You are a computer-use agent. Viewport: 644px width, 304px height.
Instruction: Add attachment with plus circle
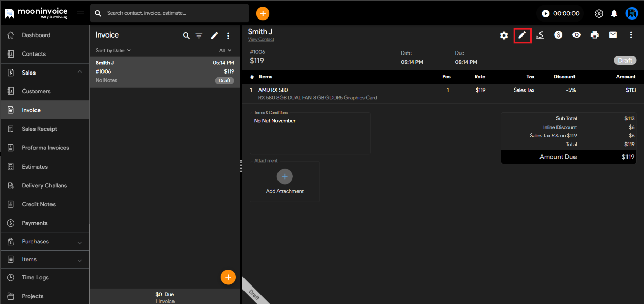(x=285, y=177)
